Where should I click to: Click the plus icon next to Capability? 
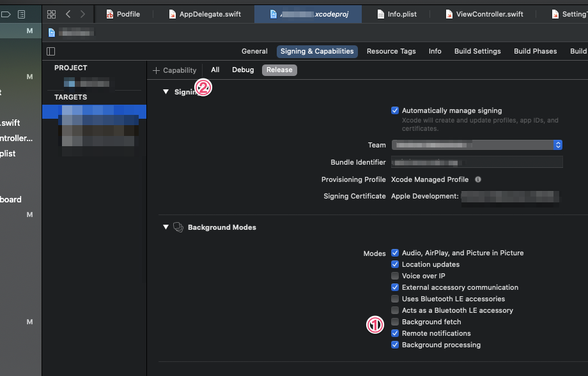coord(157,70)
